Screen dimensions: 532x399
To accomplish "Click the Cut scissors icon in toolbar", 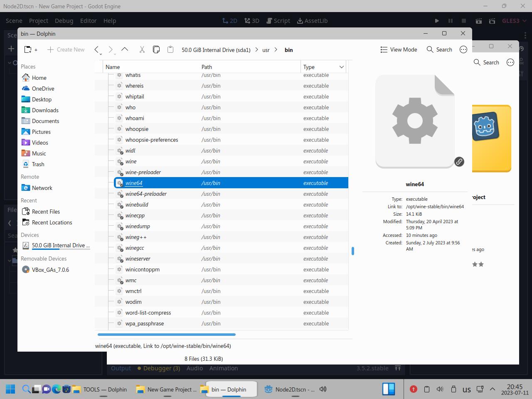I will (142, 49).
